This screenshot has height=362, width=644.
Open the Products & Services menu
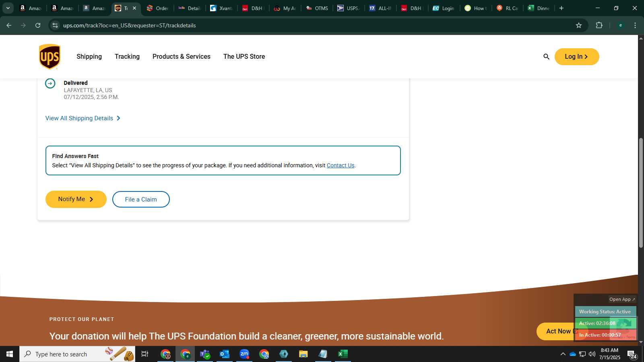point(182,57)
